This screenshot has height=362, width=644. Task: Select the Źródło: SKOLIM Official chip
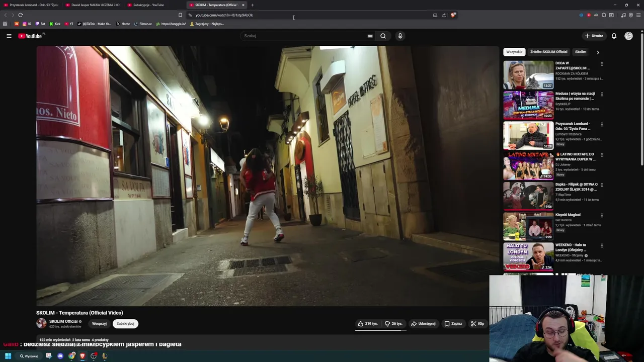[x=548, y=52]
